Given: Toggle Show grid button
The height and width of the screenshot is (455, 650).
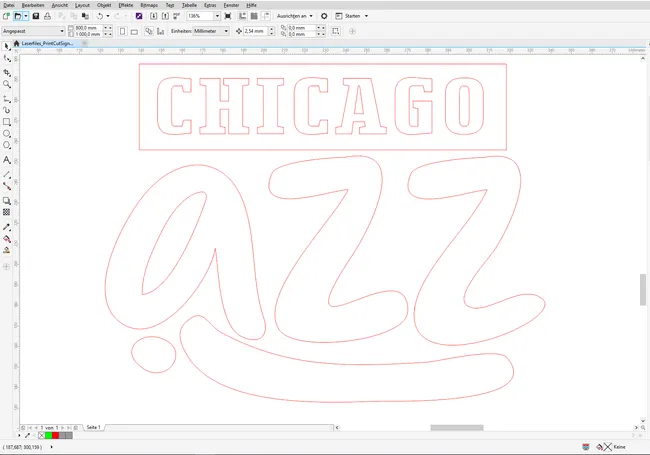Looking at the screenshot, I should [254, 16].
